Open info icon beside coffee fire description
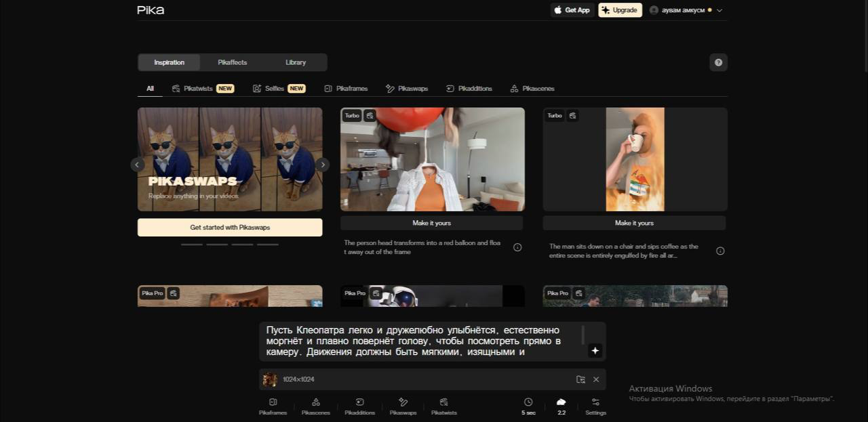 coord(720,251)
